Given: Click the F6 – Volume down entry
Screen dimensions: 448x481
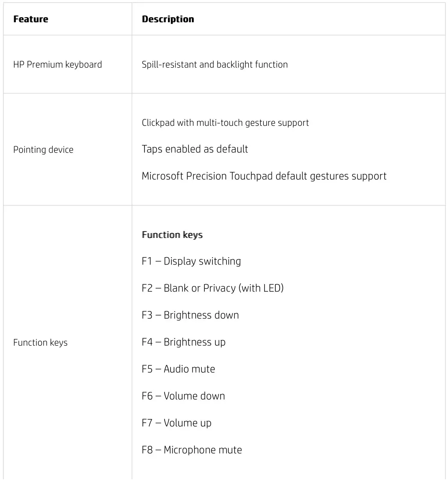Looking at the screenshot, I should (183, 396).
